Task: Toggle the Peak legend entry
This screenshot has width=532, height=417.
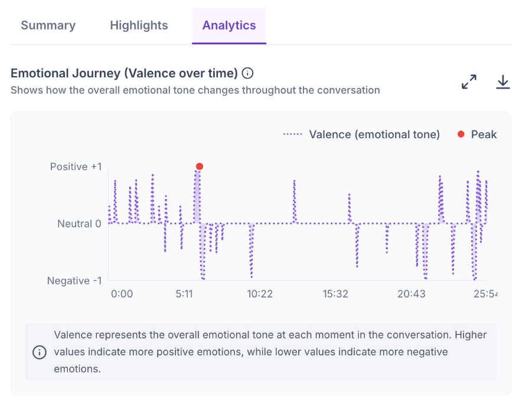Action: click(476, 134)
